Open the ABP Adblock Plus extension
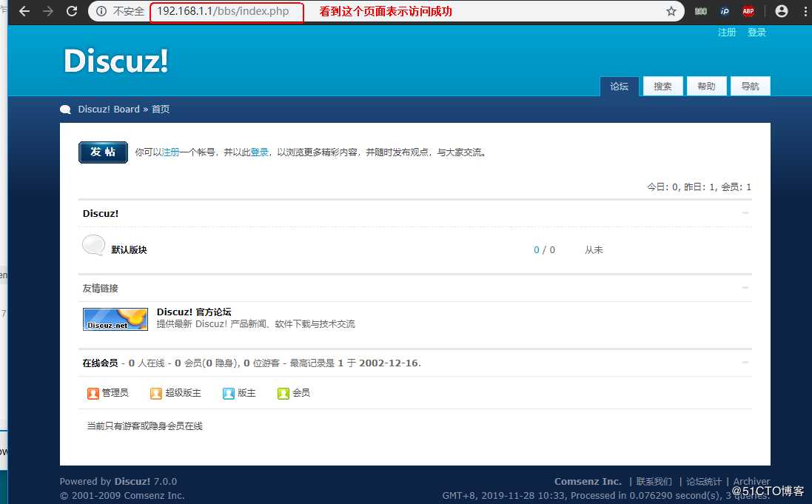The height and width of the screenshot is (504, 812). (748, 11)
